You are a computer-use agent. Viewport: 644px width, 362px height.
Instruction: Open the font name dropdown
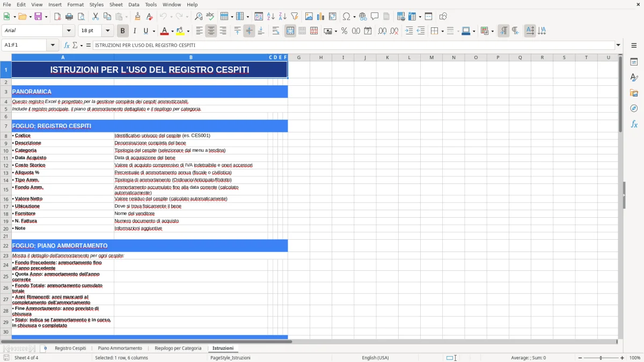pos(68,31)
